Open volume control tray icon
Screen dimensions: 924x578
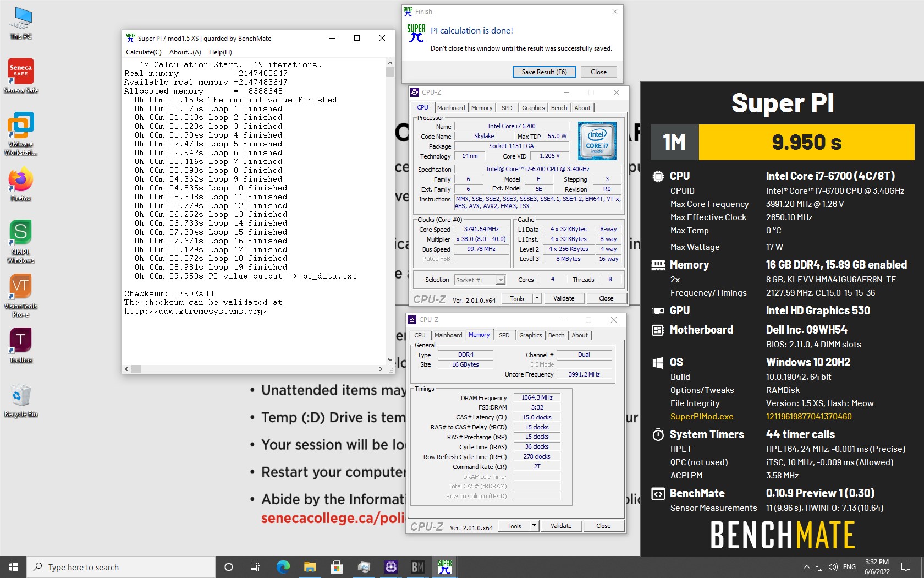(833, 567)
